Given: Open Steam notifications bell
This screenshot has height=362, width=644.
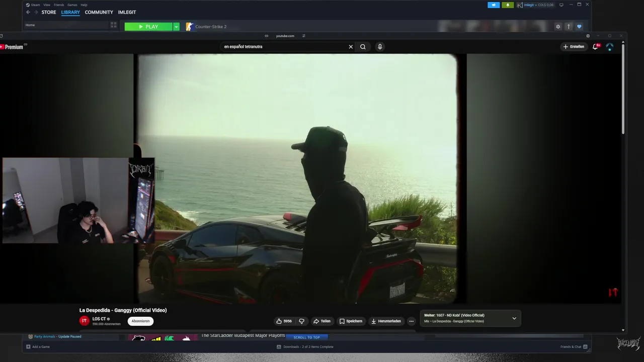Looking at the screenshot, I should tap(508, 5).
